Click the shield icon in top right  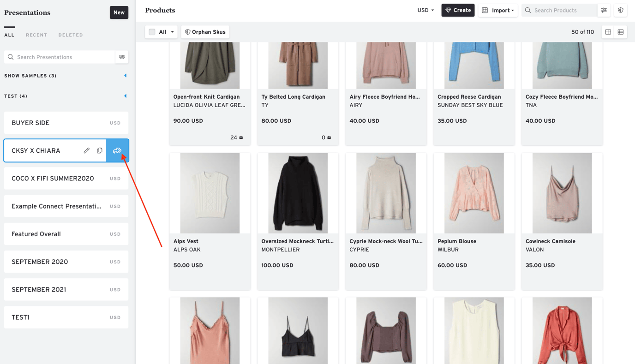pos(620,10)
